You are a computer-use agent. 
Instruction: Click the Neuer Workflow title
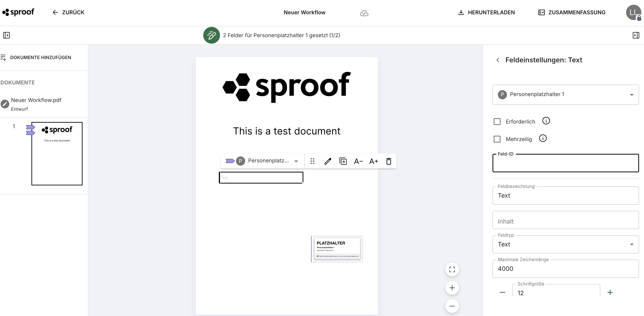304,13
